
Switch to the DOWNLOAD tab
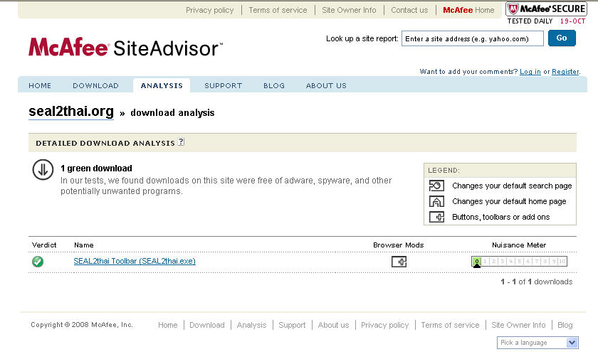[x=95, y=86]
